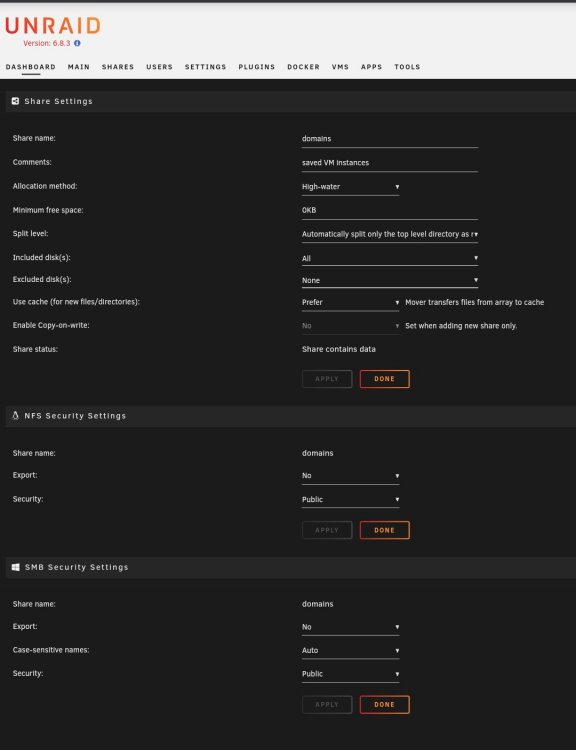
Task: Switch to the Users tab
Action: [x=159, y=67]
